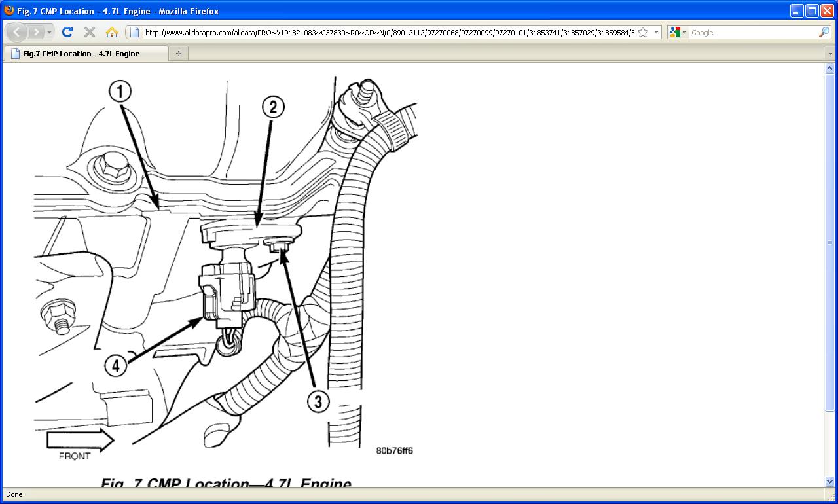The width and height of the screenshot is (838, 504).
Task: Go back to the previous page
Action: pyautogui.click(x=16, y=32)
